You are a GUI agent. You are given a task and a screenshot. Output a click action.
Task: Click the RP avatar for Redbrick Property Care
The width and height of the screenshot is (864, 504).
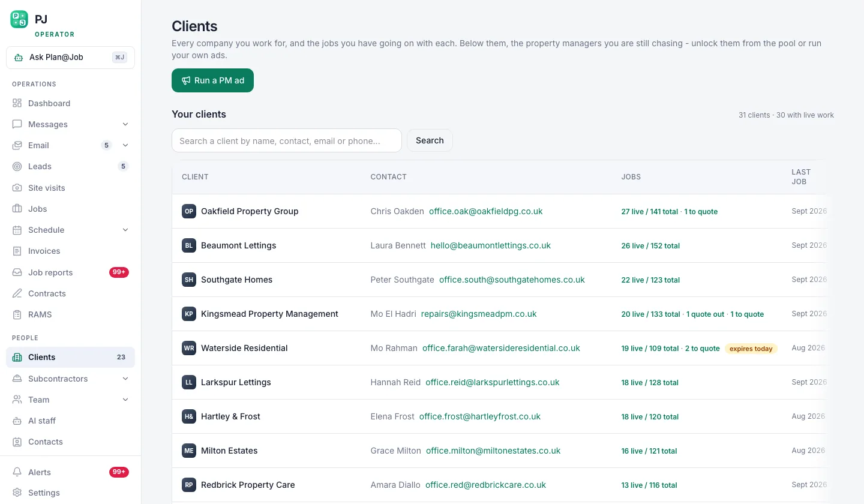[x=189, y=485]
